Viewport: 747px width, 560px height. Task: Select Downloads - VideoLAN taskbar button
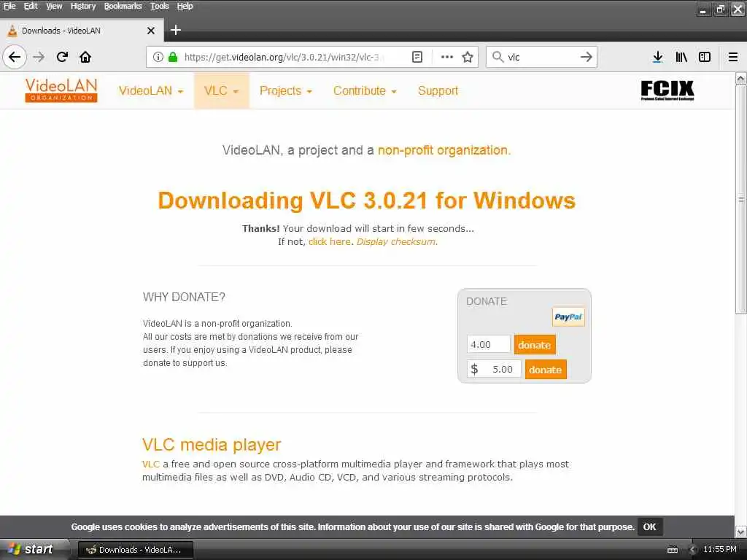click(135, 550)
